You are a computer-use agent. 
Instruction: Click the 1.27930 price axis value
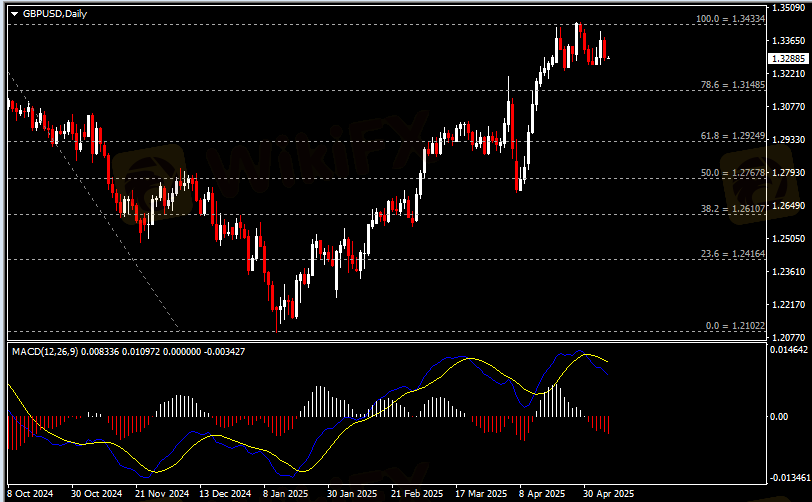tap(789, 173)
